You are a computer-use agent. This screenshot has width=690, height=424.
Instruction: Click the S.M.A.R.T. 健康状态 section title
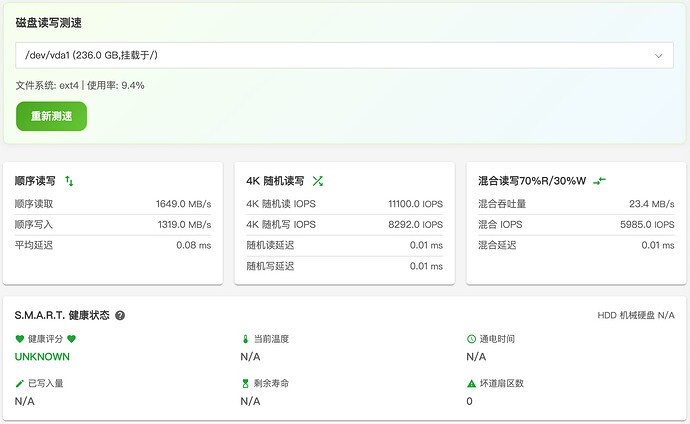(62, 315)
